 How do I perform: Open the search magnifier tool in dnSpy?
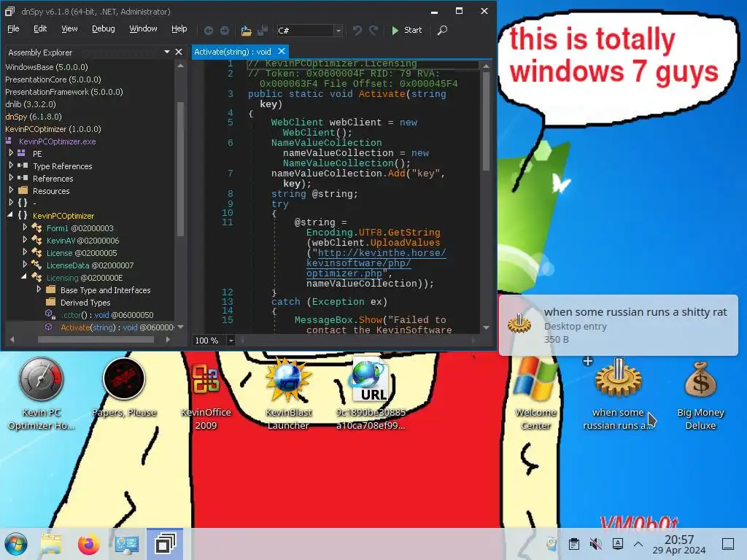click(442, 31)
